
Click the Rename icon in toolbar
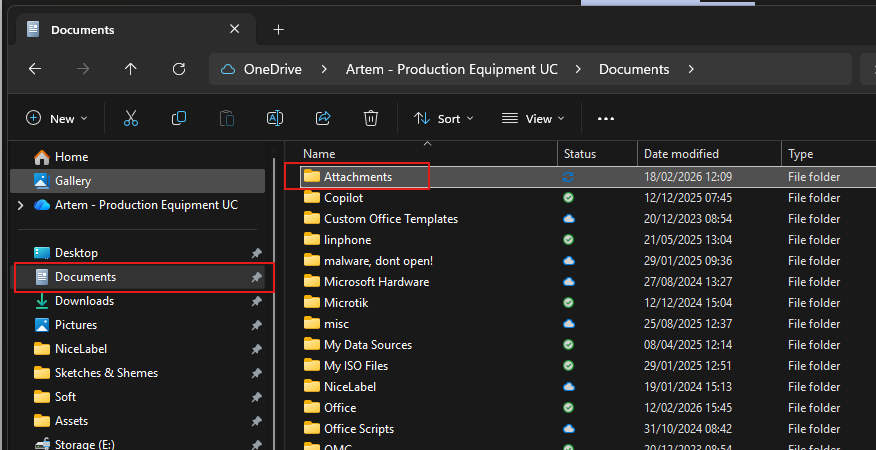pos(274,118)
